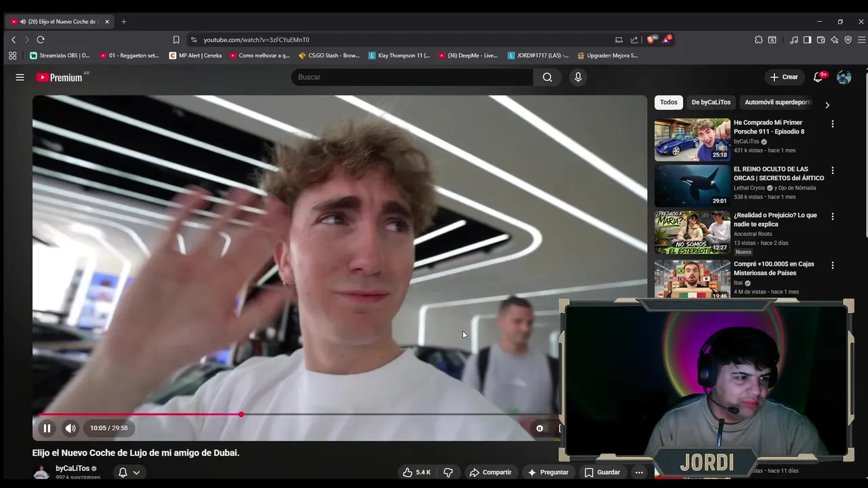Open the browser main menu
This screenshot has width=868, height=488.
pyautogui.click(x=862, y=40)
